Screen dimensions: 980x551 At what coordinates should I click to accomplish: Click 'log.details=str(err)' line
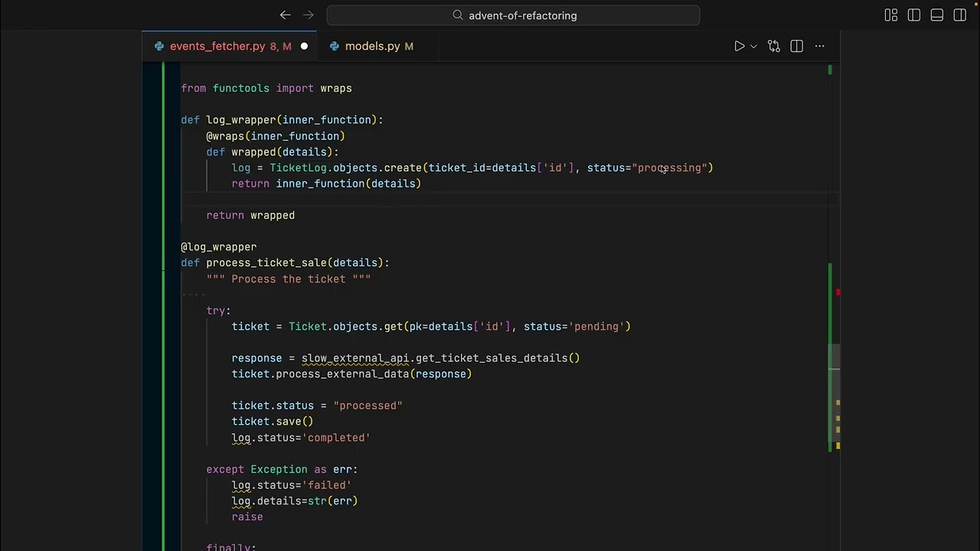[x=295, y=501]
